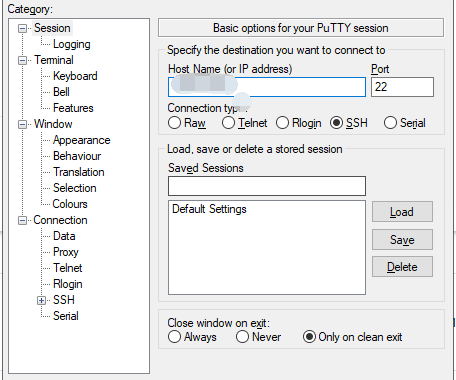This screenshot has height=380, width=456.
Task: Open Bell settings category
Action: [61, 92]
